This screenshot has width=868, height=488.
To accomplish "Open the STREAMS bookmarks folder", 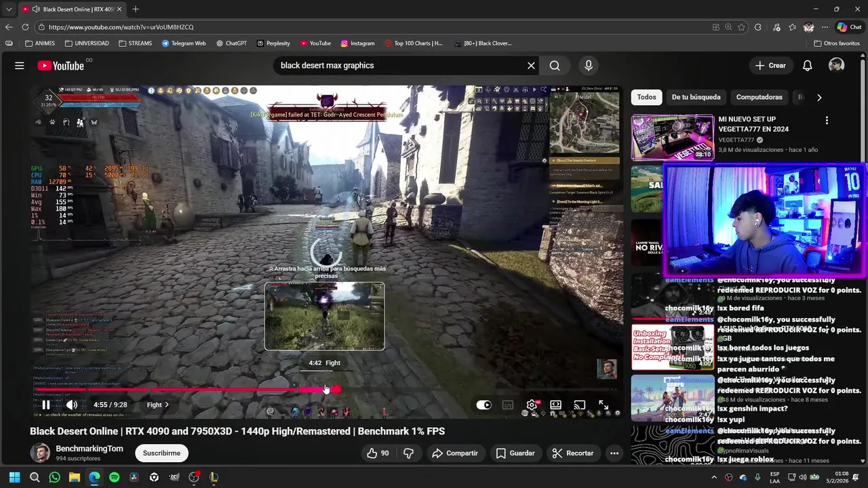I will [135, 43].
